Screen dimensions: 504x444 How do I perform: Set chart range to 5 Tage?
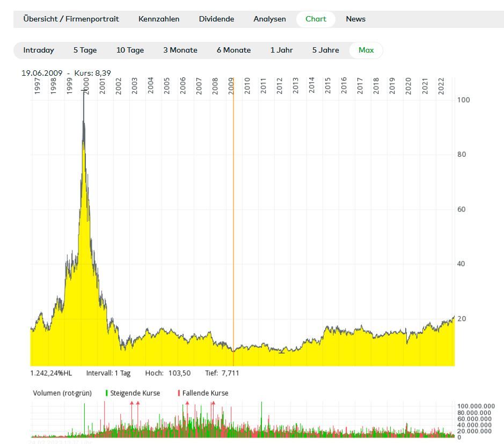coord(85,50)
